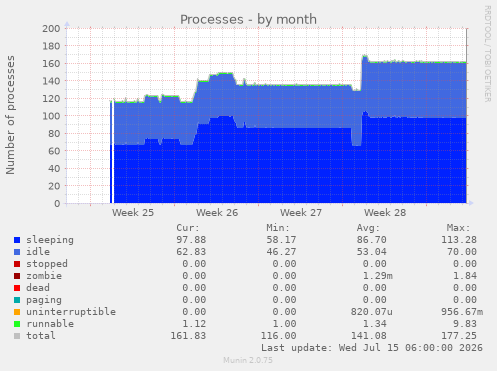Click zombie maximum value 1.84
Viewport: 497px width, 371px height.
pyautogui.click(x=465, y=276)
